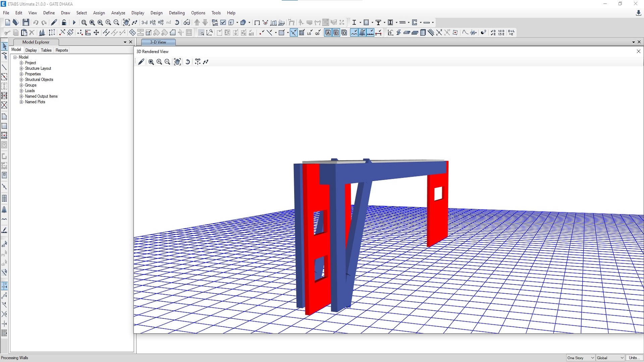644x362 pixels.
Task: Toggle the boxed A button in the second toolbar row
Action: pyautogui.click(x=328, y=33)
